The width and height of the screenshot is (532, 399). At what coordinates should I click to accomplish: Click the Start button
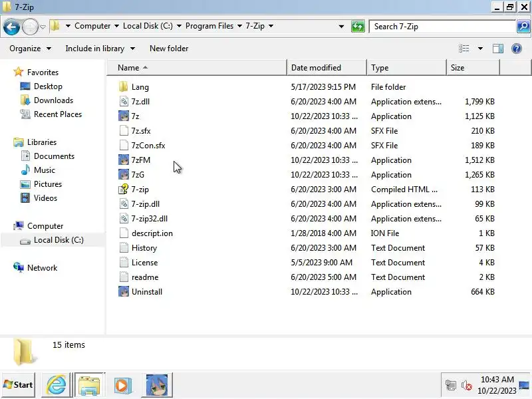click(18, 385)
